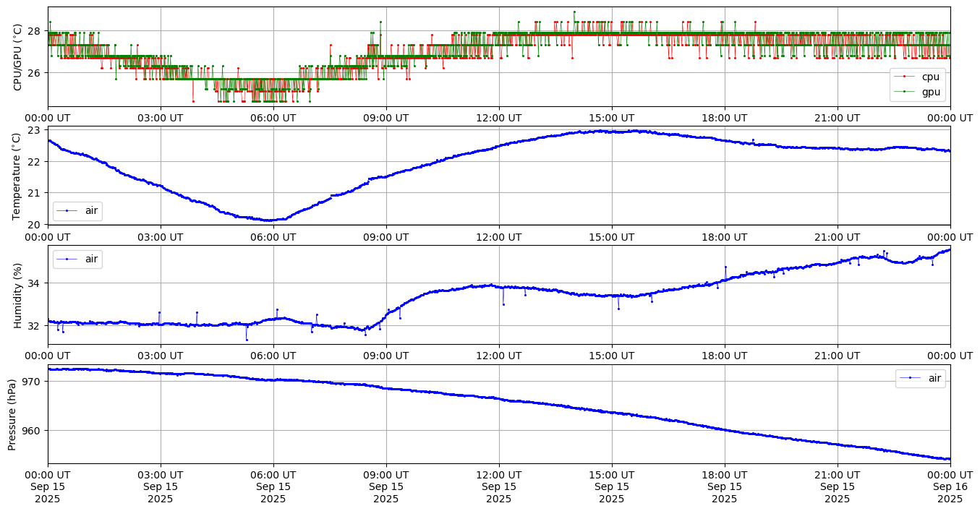
Task: Click '18:00 UT' tick under CPU/GPU plot
Action: (725, 118)
